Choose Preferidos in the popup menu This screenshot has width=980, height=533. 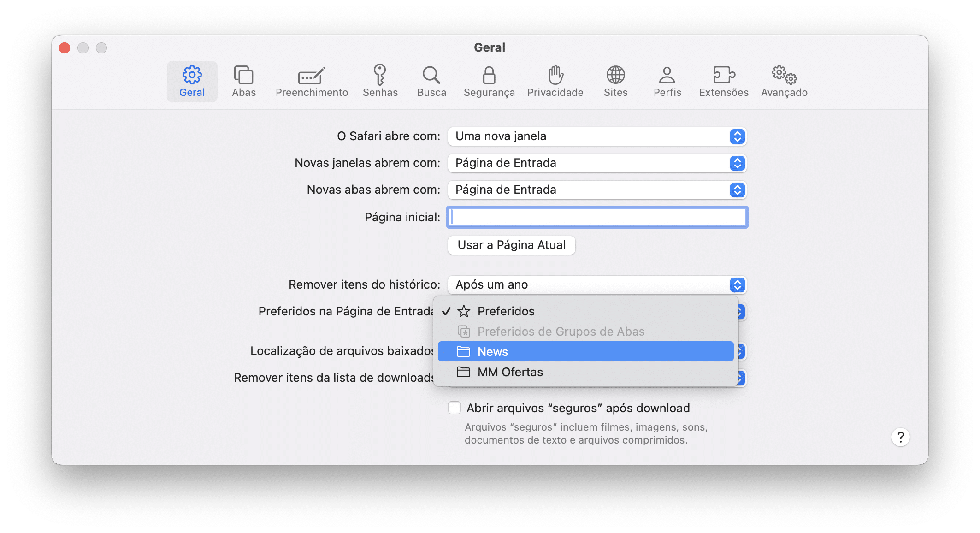585,311
